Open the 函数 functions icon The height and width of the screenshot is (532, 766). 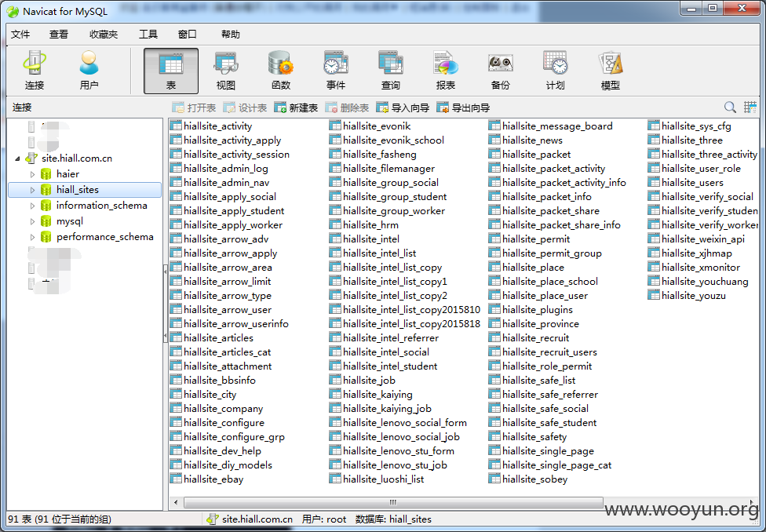tap(281, 71)
